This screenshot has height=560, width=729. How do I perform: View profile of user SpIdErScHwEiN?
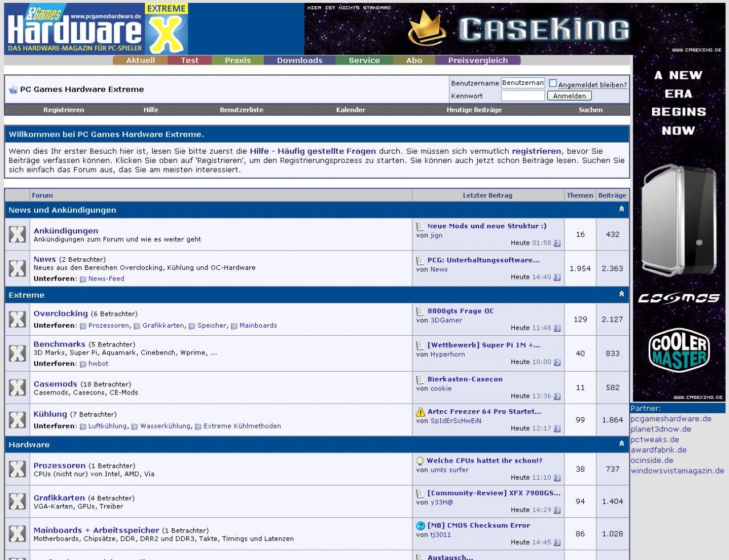point(456,421)
